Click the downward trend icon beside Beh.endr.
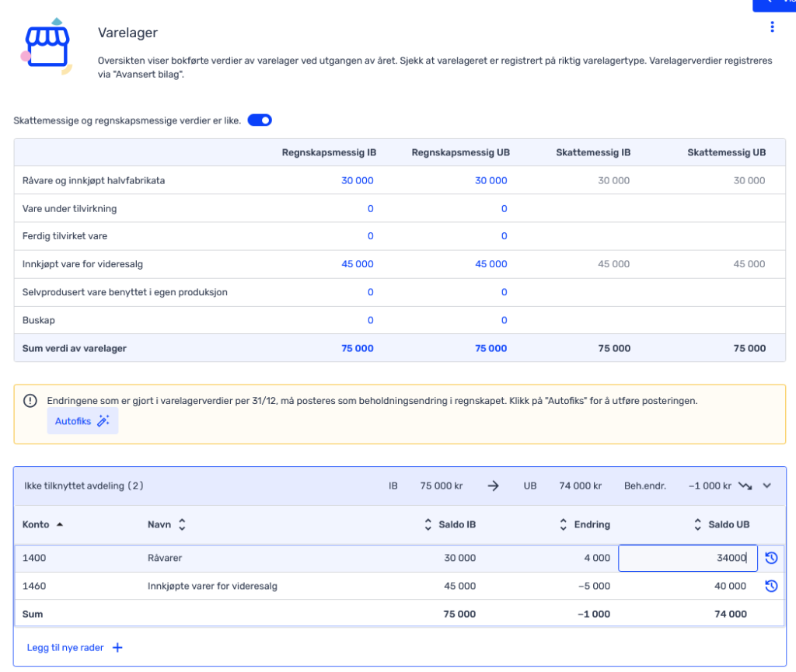The height and width of the screenshot is (672, 796). (x=745, y=486)
